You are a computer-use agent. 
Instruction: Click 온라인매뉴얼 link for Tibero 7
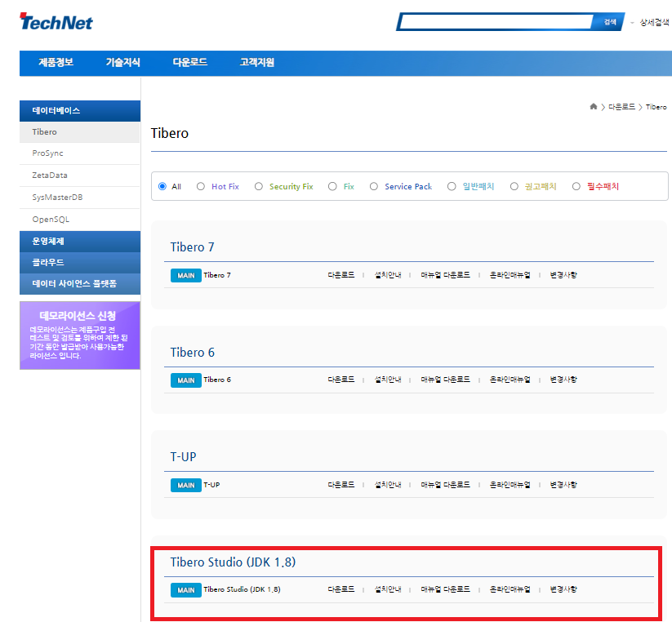click(510, 275)
